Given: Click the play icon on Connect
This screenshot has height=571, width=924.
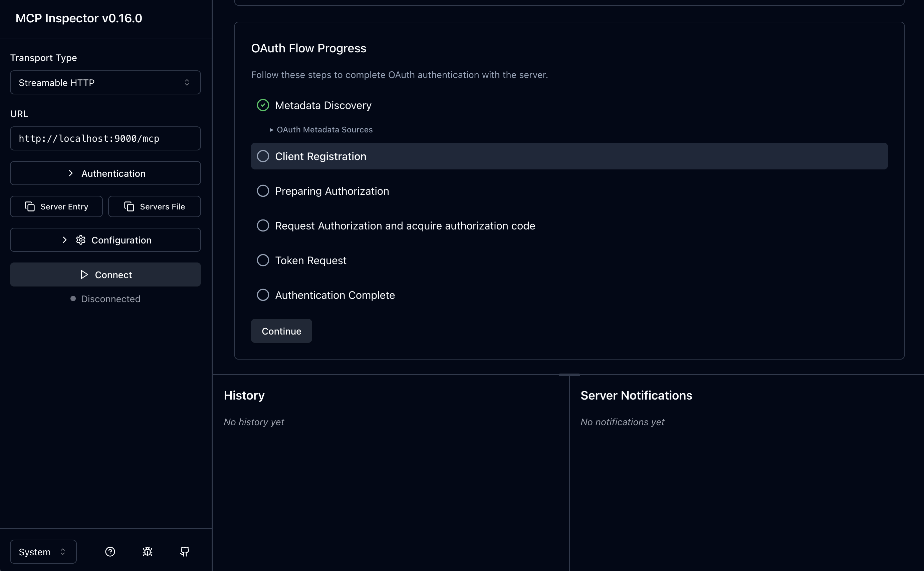Looking at the screenshot, I should (x=84, y=274).
